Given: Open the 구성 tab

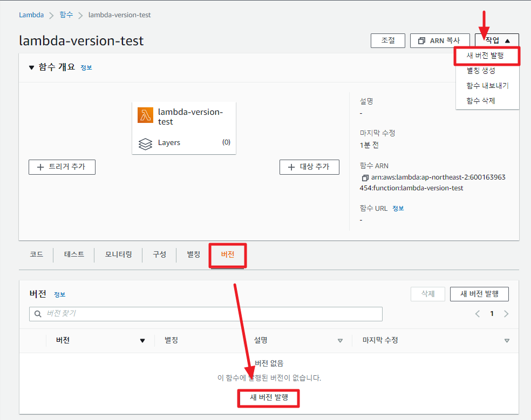Looking at the screenshot, I should [x=159, y=254].
